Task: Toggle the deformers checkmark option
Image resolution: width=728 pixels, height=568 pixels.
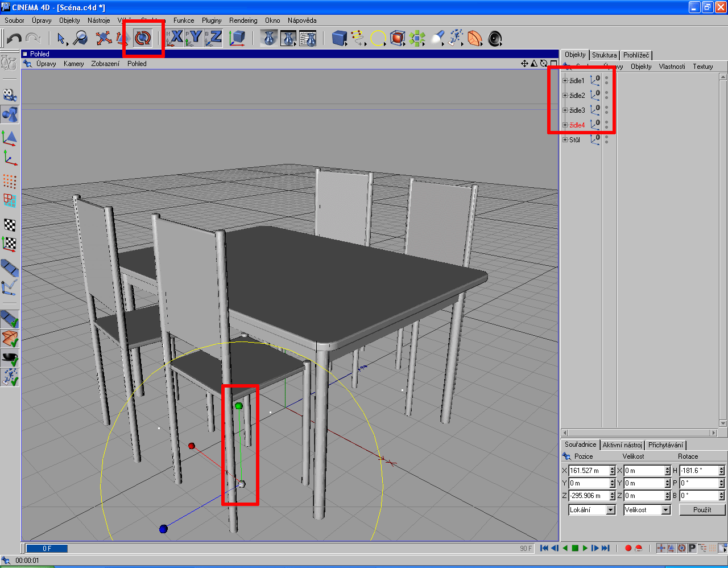Action: pos(10,339)
